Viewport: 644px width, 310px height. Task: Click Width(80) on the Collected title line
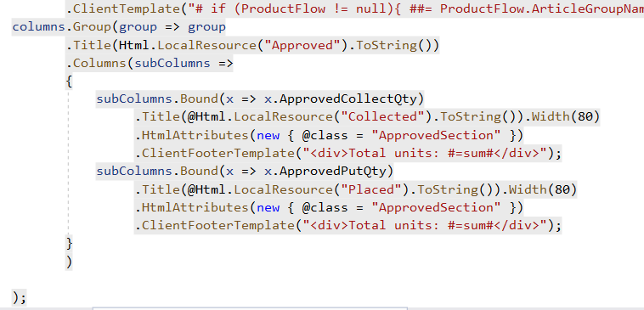(x=566, y=117)
